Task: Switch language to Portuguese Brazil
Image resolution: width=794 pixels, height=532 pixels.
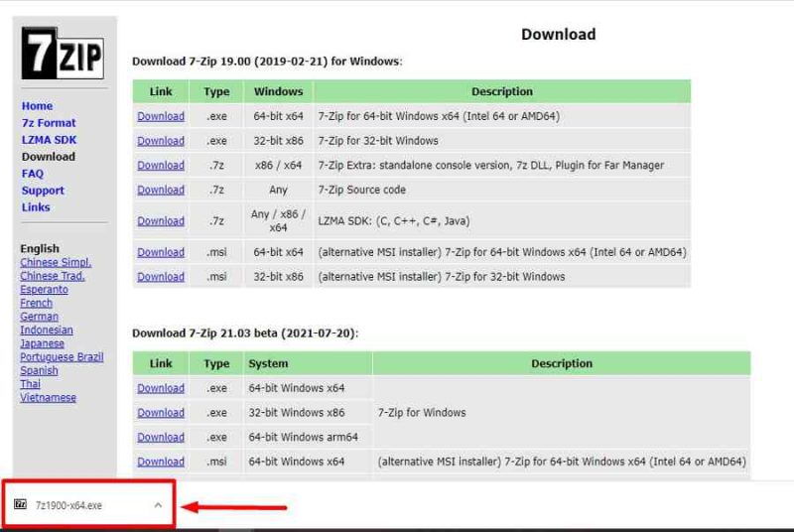Action: click(x=62, y=357)
